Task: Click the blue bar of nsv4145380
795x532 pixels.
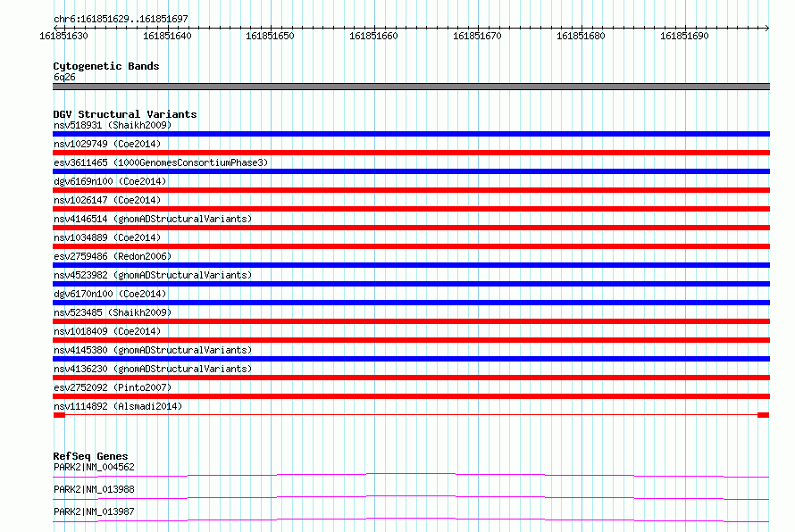Action: [x=411, y=359]
